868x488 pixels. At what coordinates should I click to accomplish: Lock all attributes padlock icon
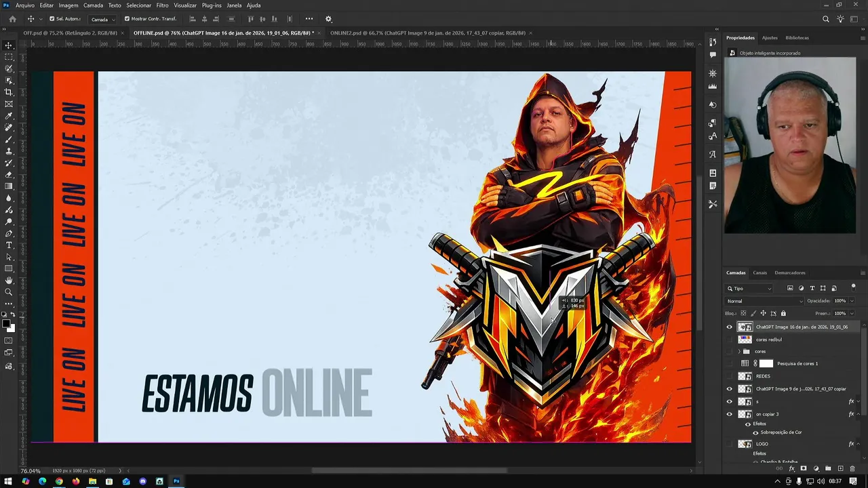(783, 313)
